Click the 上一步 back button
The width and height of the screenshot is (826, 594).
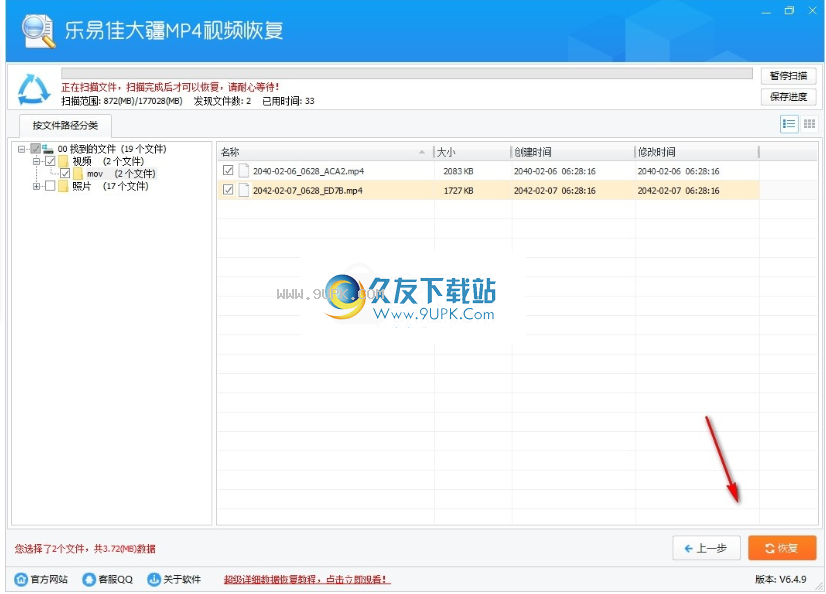pos(706,549)
